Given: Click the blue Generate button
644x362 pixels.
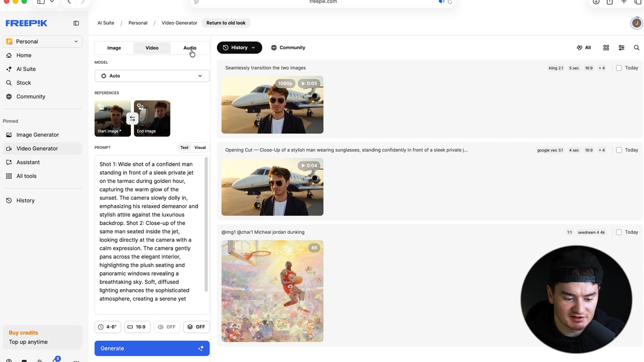Looking at the screenshot, I should [152, 348].
